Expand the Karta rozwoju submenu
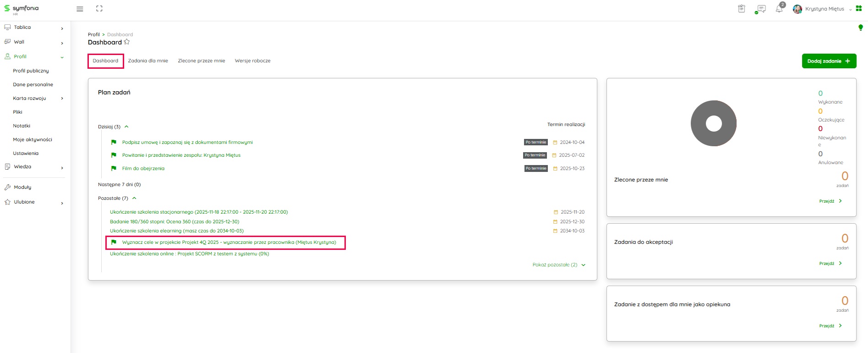Viewport: 868px width, 353px height. pos(62,98)
